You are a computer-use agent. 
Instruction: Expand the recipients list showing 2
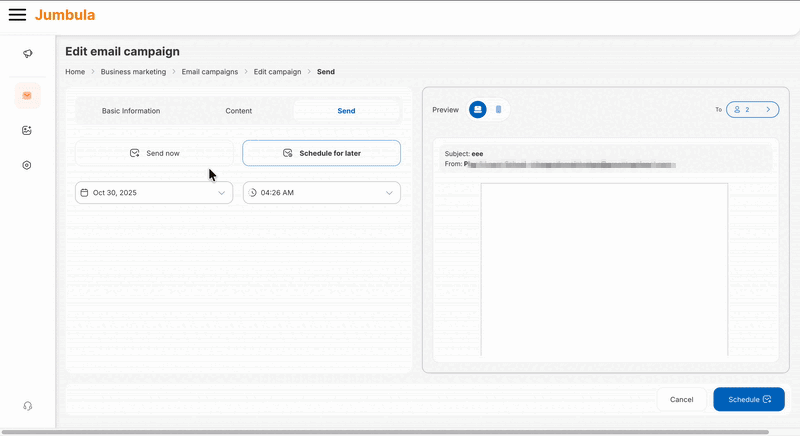753,110
